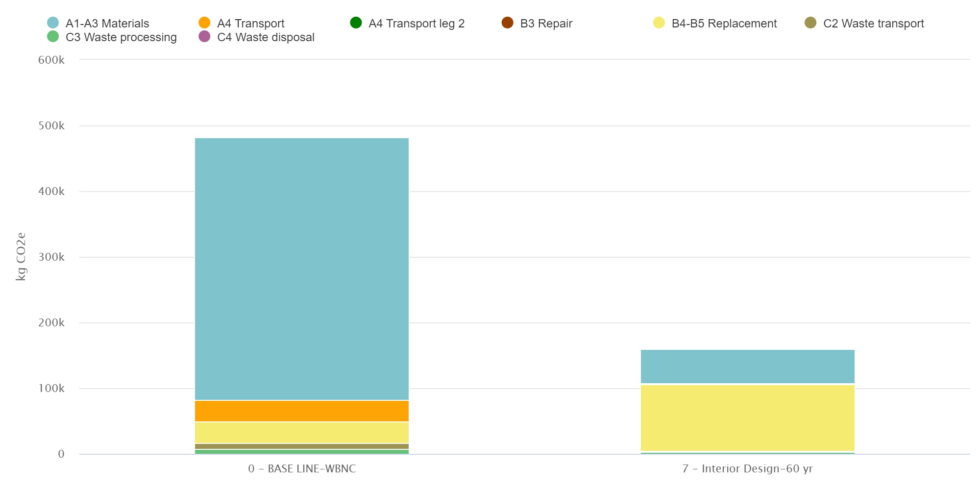
Task: Click the yellow Replacement segment of BASE LINE bar
Action: (x=302, y=432)
